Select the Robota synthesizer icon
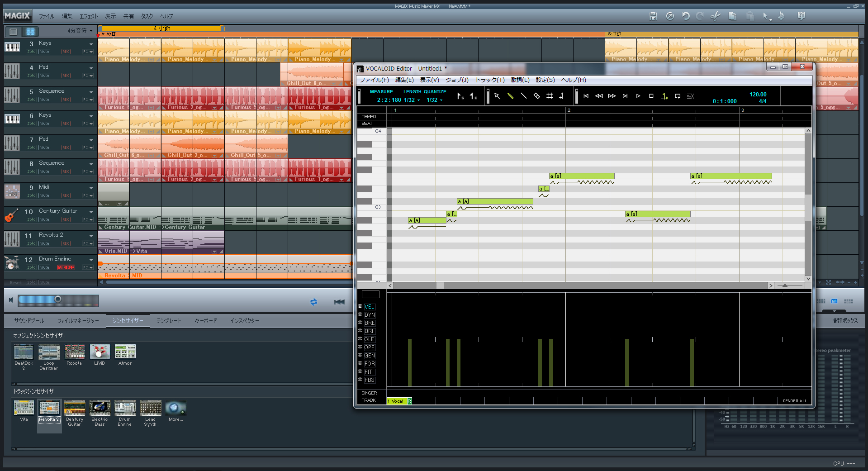868x471 pixels. click(74, 352)
